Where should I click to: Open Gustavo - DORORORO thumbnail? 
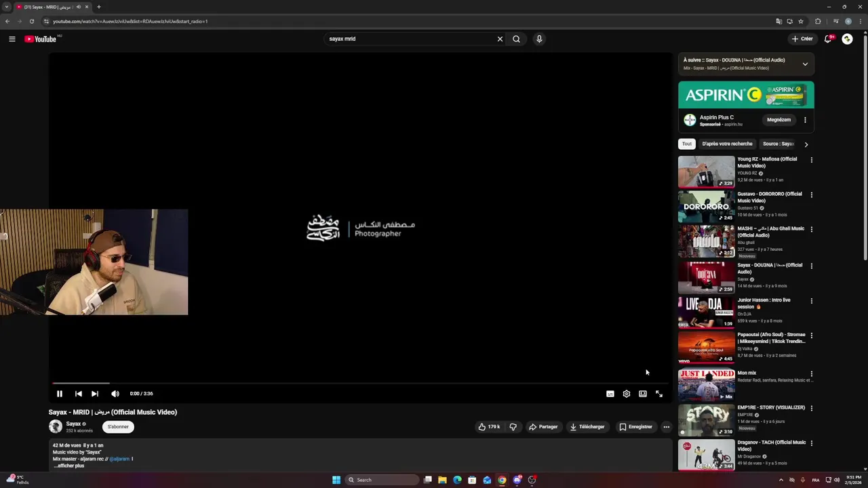(x=706, y=207)
